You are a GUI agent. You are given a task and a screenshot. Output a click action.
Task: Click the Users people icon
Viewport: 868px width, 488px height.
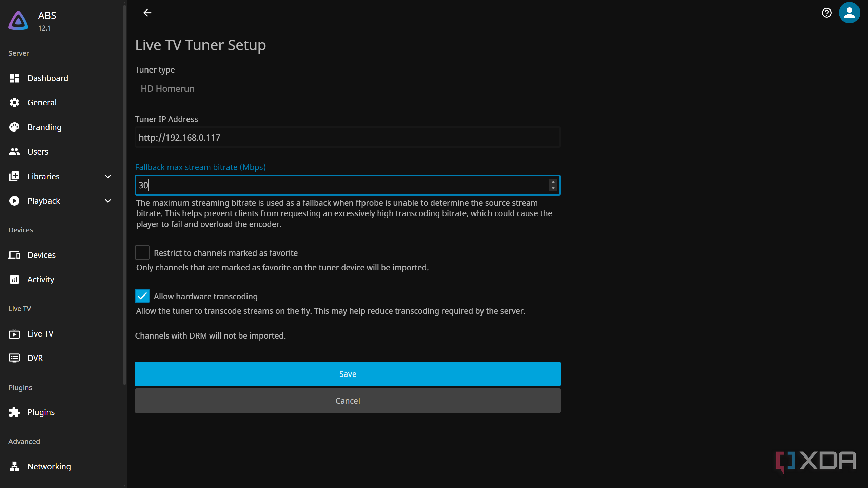click(x=14, y=151)
